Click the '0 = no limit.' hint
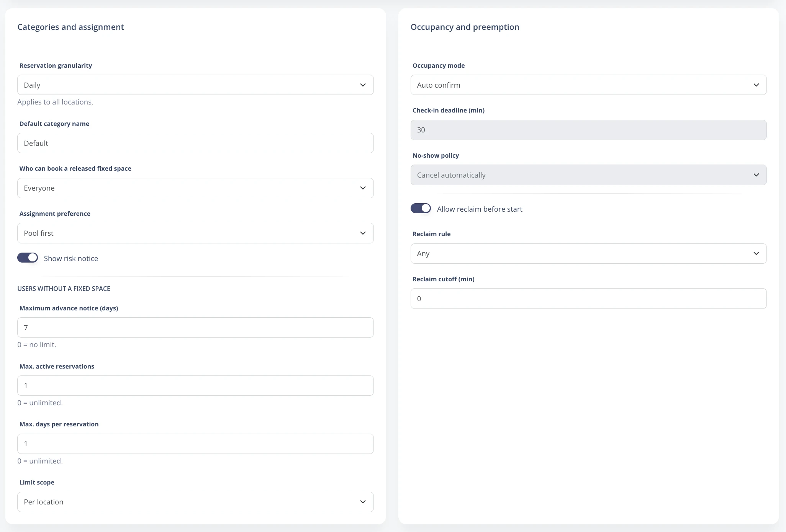 pyautogui.click(x=36, y=344)
